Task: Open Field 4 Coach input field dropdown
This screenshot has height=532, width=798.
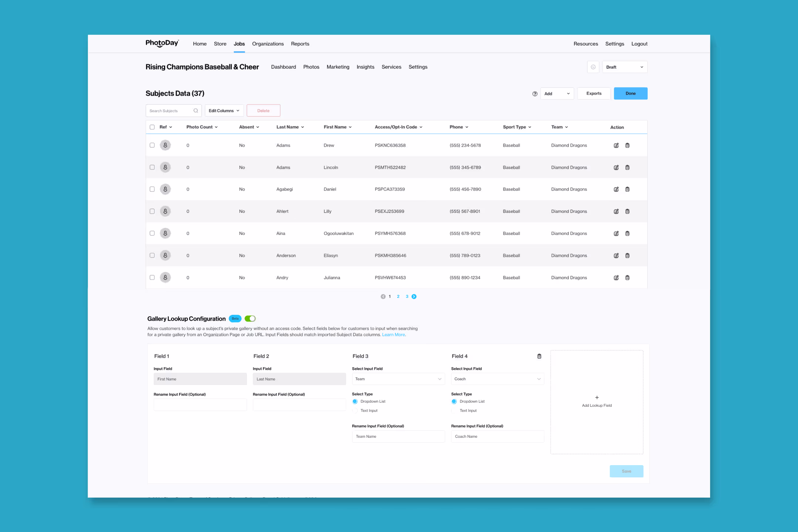Action: click(497, 379)
